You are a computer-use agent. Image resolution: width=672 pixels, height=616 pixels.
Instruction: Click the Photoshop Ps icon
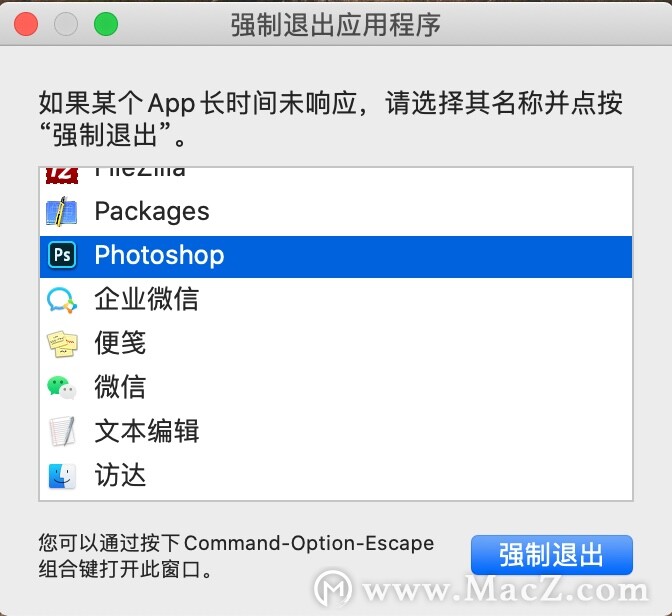click(62, 255)
